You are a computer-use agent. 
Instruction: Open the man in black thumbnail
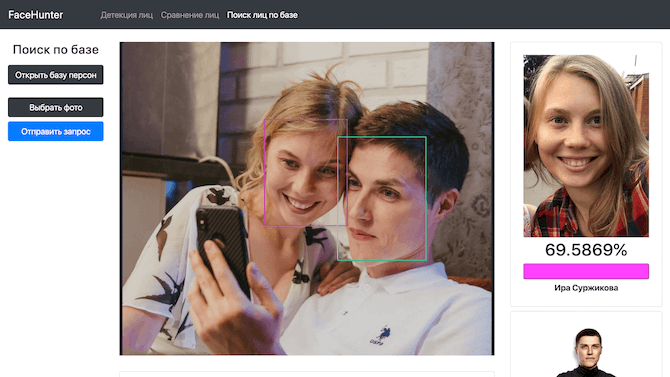pyautogui.click(x=586, y=353)
